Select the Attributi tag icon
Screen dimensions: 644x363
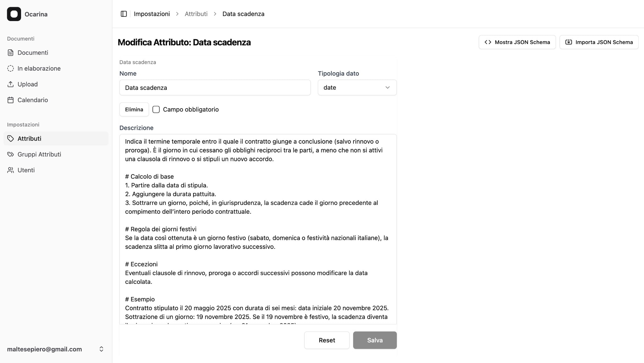click(10, 138)
